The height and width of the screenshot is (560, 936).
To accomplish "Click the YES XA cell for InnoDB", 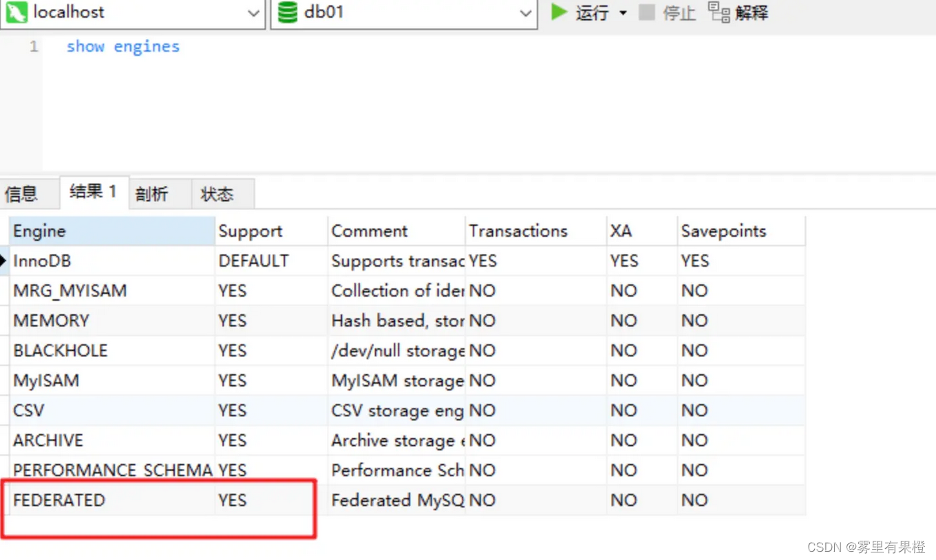I will (642, 261).
